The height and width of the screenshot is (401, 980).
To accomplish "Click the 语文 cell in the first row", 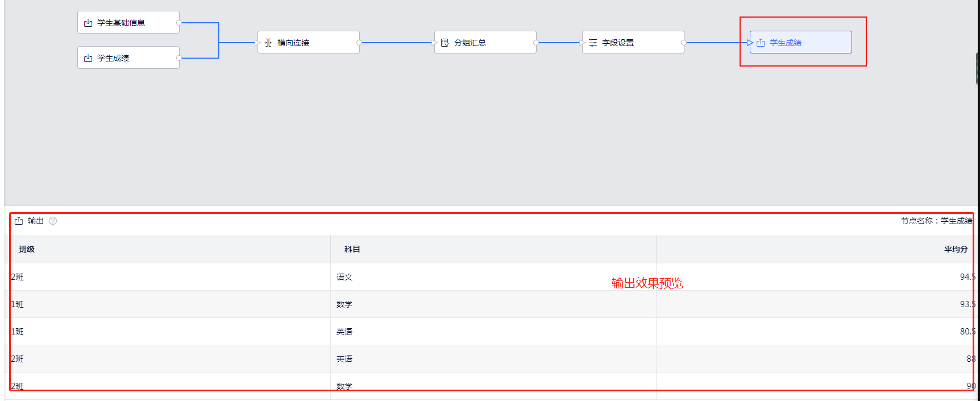I will click(344, 277).
